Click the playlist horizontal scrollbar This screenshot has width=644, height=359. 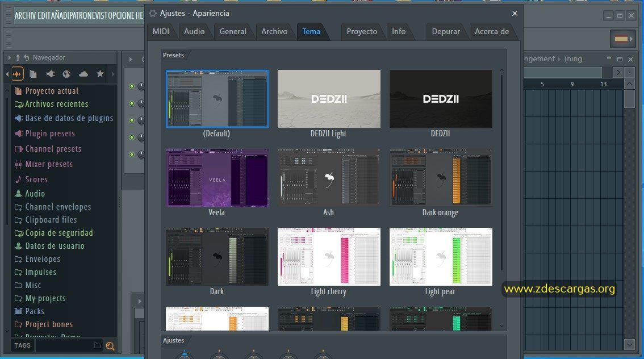pyautogui.click(x=563, y=72)
